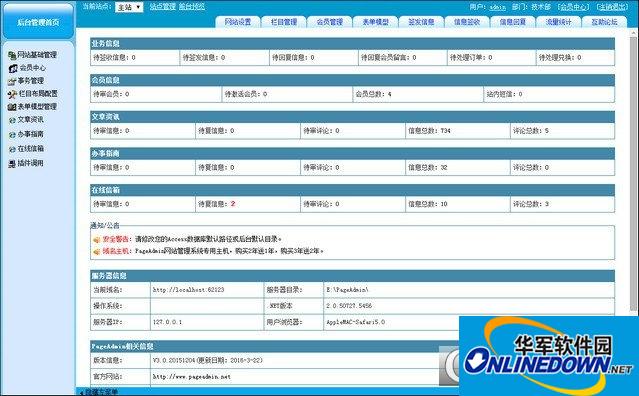Click the 在线信箱 sidebar icon
The width and height of the screenshot is (639, 396).
point(12,149)
